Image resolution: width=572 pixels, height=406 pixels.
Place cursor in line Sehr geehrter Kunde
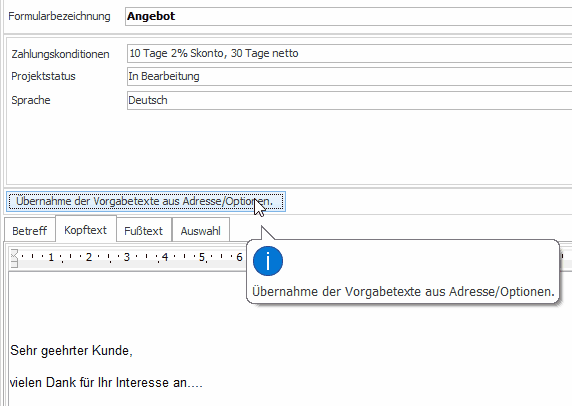click(x=72, y=351)
